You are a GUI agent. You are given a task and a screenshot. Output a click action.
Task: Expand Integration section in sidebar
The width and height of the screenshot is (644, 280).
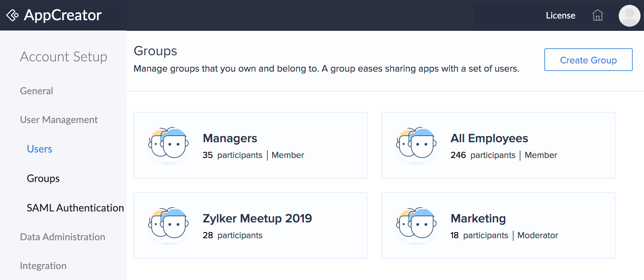tap(43, 266)
